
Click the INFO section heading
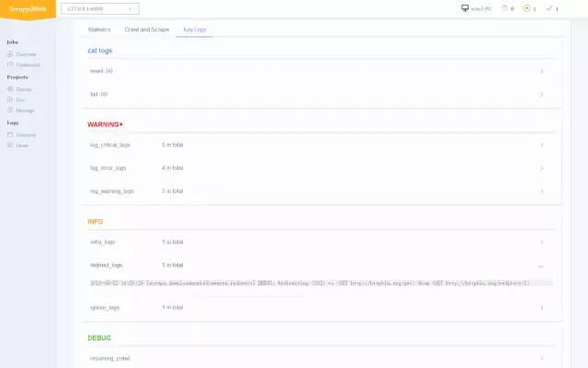(96, 222)
